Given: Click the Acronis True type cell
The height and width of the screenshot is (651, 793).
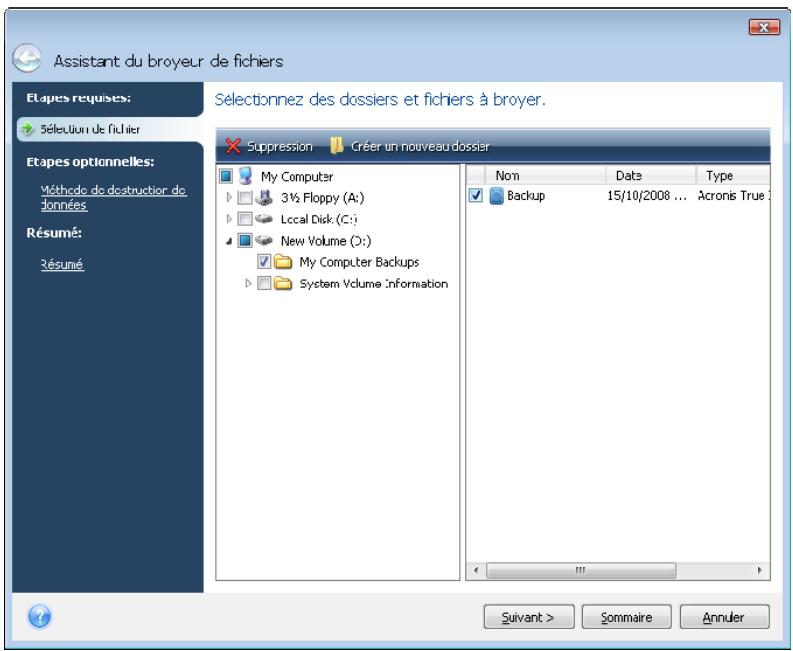Looking at the screenshot, I should (733, 196).
